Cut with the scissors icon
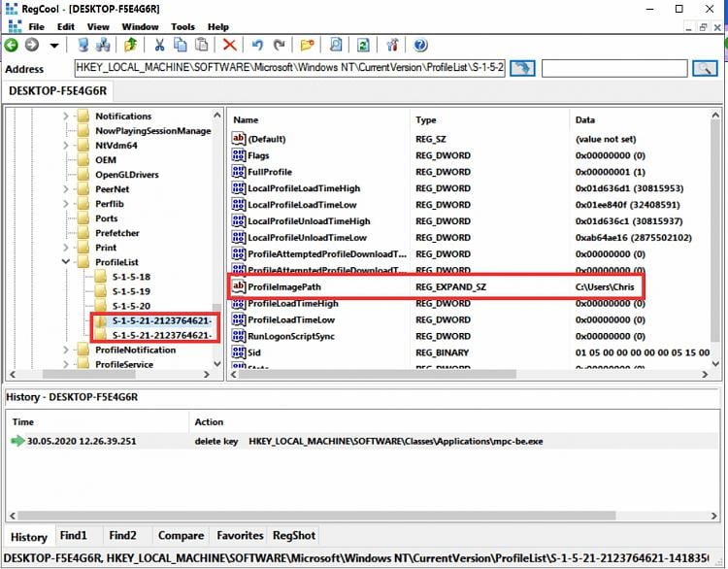Viewport: 728px width, 569px height. pyautogui.click(x=159, y=45)
